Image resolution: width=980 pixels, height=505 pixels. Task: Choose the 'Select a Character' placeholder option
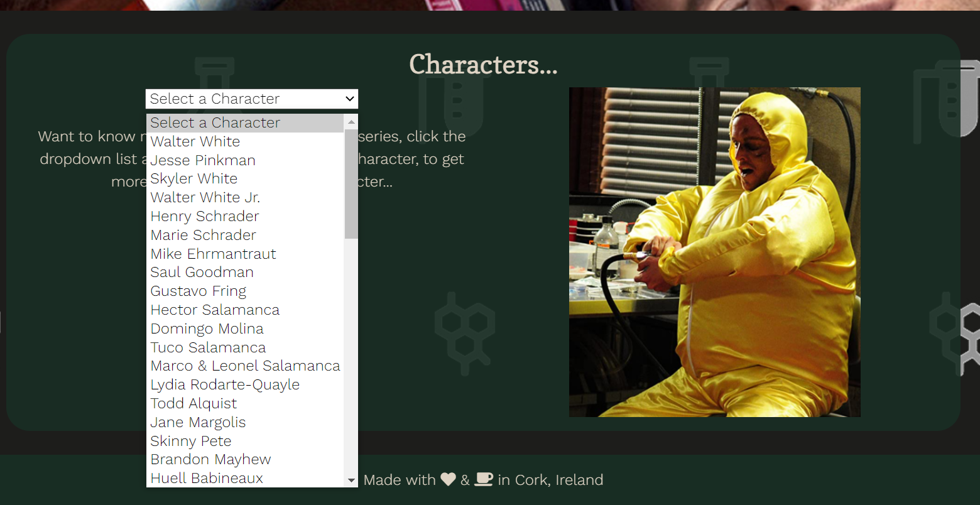point(246,123)
